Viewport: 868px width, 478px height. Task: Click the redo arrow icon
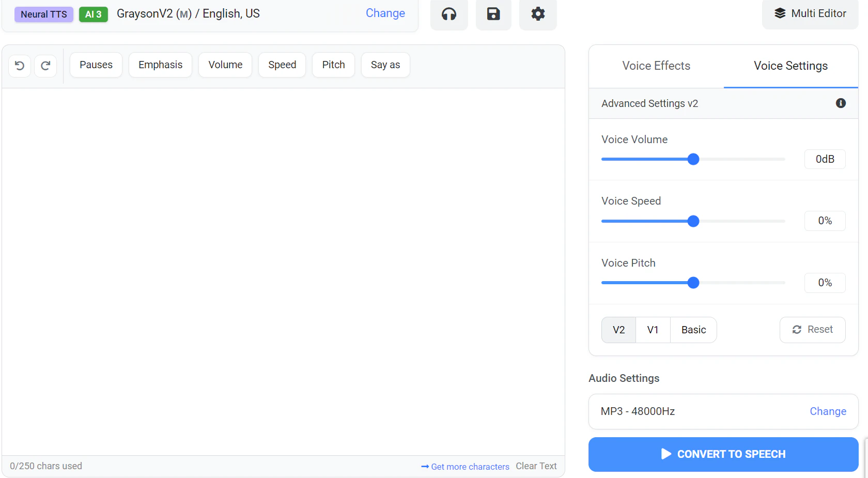[45, 66]
